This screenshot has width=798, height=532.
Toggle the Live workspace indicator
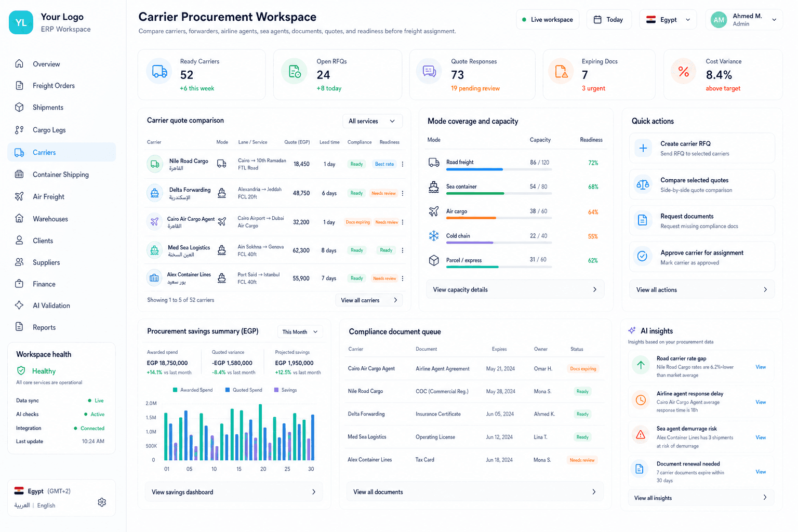548,20
